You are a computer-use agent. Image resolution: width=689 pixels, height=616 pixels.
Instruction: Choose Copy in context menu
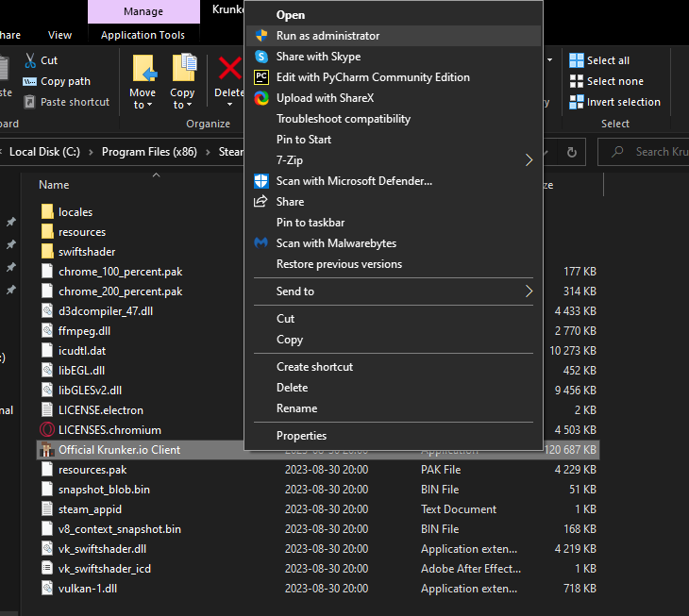tap(394, 340)
